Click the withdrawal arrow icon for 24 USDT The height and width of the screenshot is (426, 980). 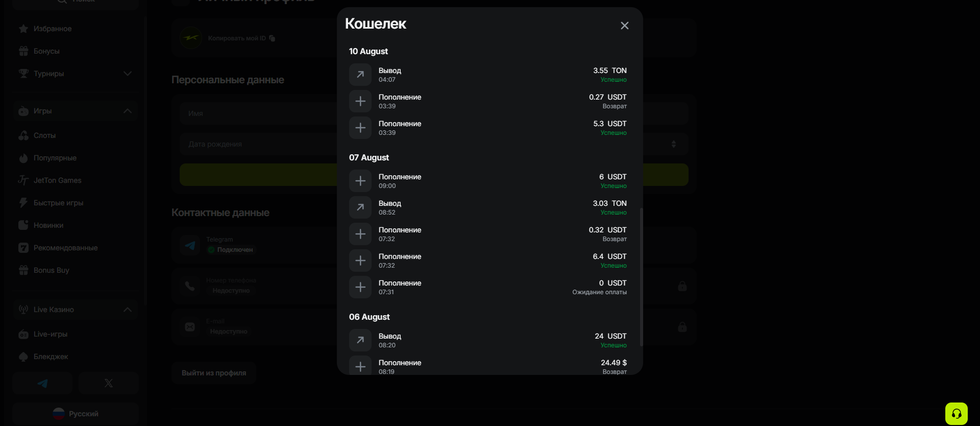click(x=360, y=340)
